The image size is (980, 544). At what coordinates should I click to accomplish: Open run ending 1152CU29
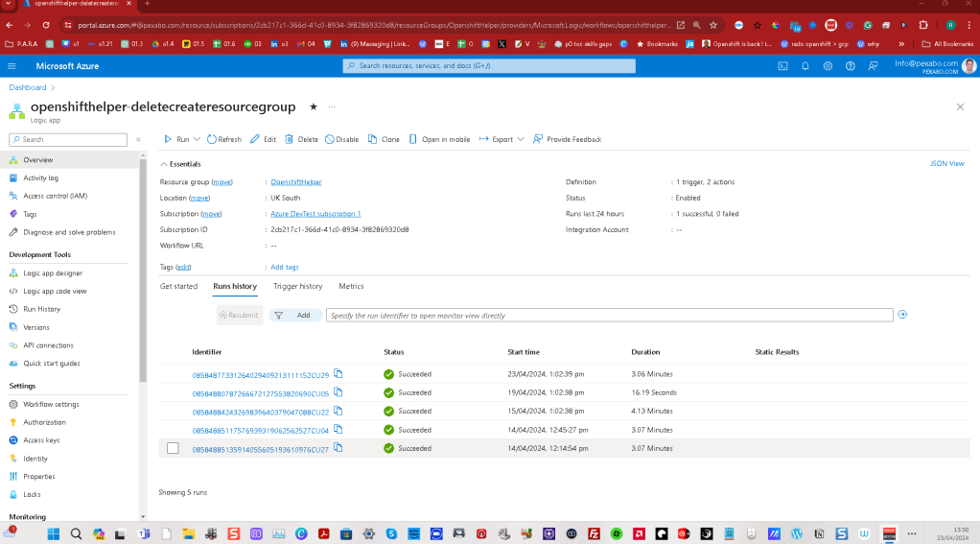tap(261, 375)
